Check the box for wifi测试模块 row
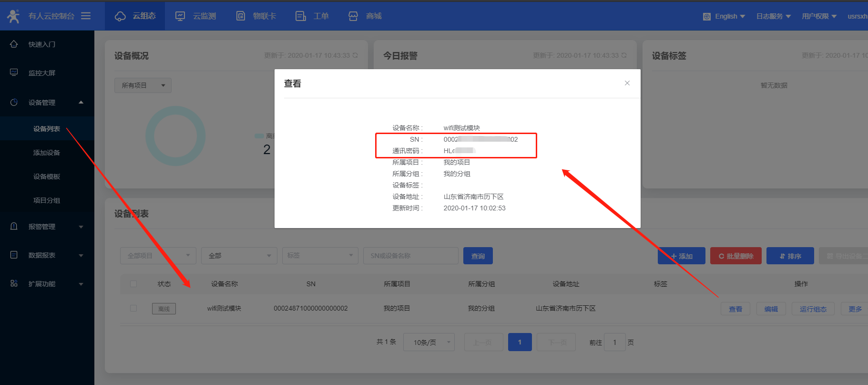The width and height of the screenshot is (868, 385). pos(133,308)
